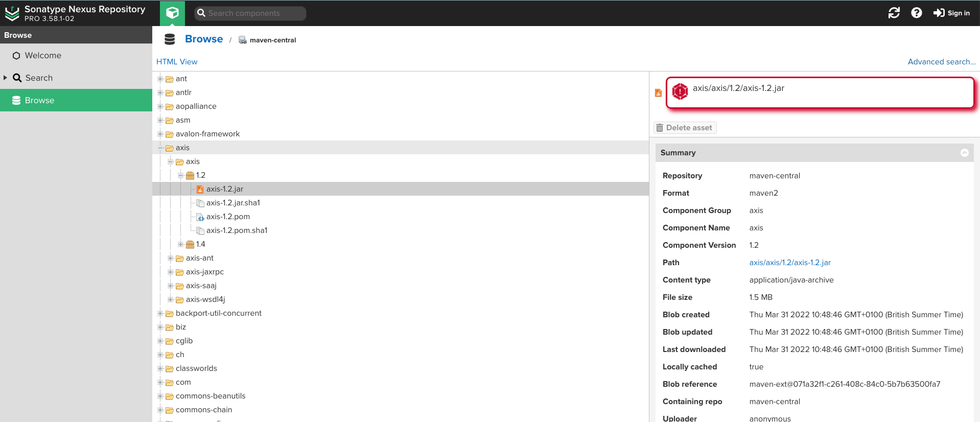Click the Browse breadcrumb link
The width and height of the screenshot is (980, 422).
pyautogui.click(x=204, y=39)
